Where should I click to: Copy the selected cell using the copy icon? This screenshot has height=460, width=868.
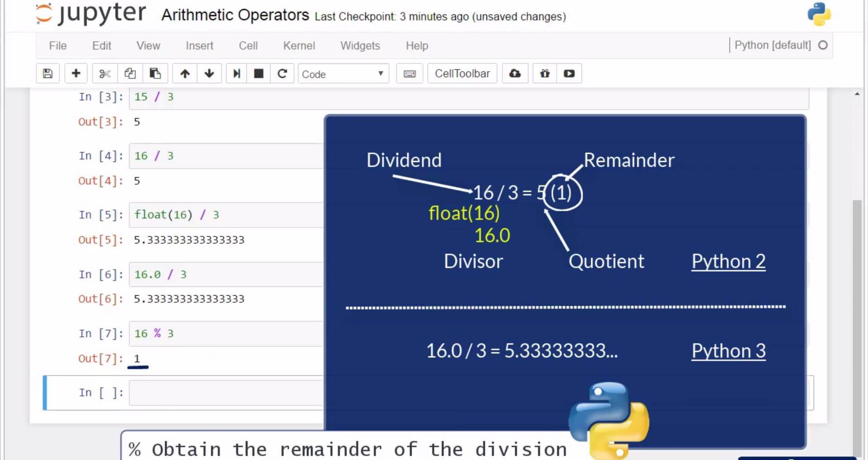(x=130, y=73)
